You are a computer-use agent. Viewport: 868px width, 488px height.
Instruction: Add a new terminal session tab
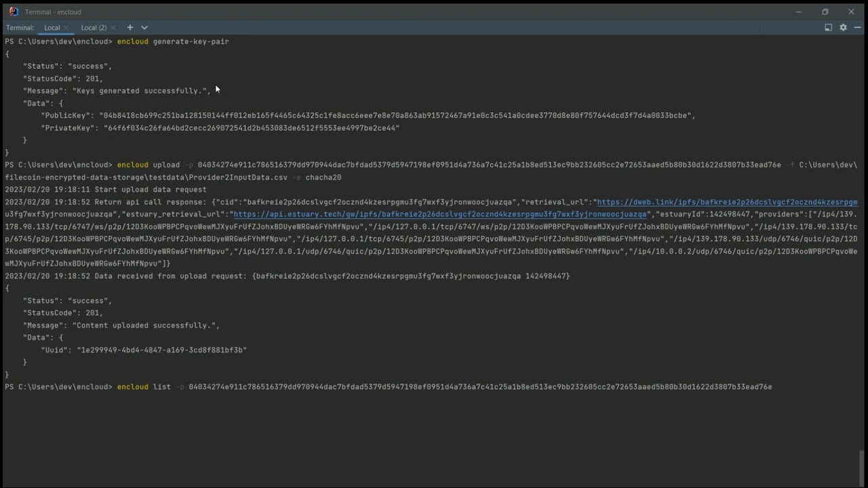pyautogui.click(x=130, y=28)
